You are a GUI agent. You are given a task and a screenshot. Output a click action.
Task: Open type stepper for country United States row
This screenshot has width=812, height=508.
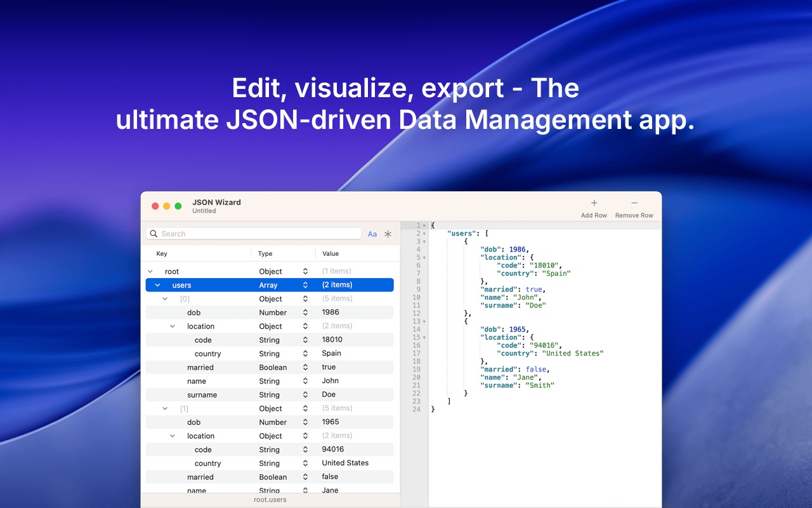(x=305, y=464)
